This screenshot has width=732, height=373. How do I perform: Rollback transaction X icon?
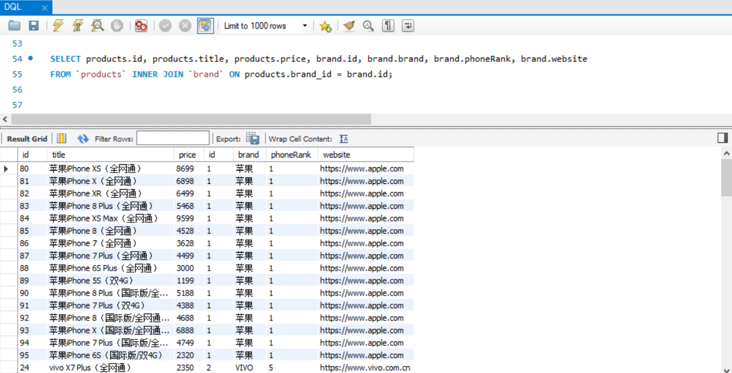(185, 26)
